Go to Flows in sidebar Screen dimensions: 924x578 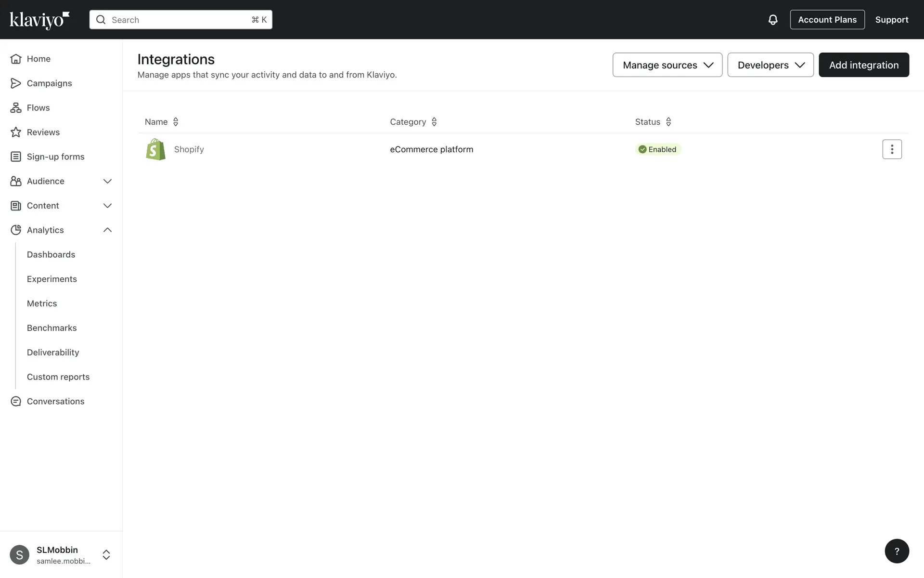pyautogui.click(x=38, y=108)
